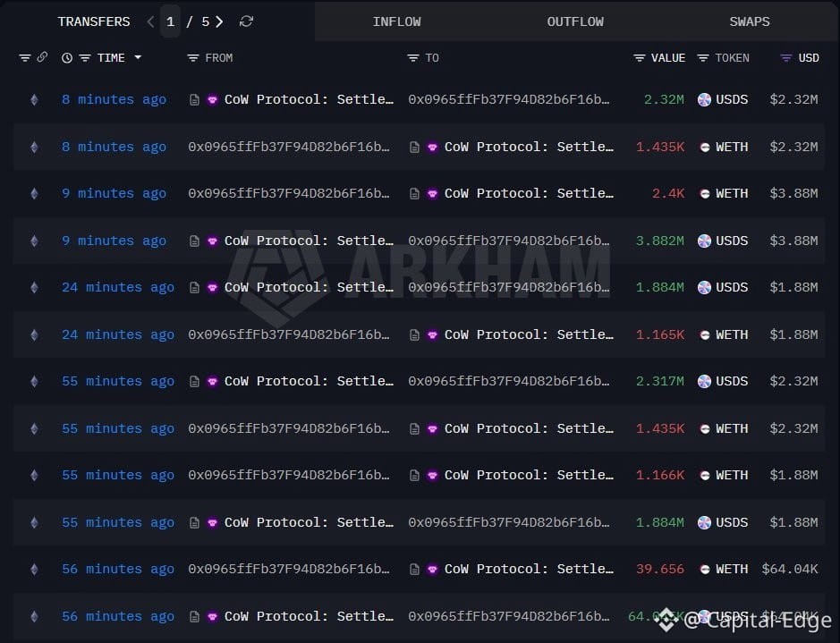Refresh the transfers list

pyautogui.click(x=246, y=21)
